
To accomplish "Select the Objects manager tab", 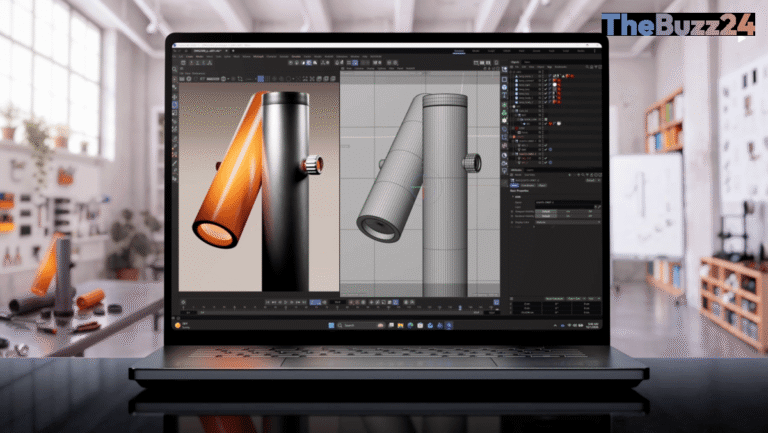I will (x=515, y=62).
